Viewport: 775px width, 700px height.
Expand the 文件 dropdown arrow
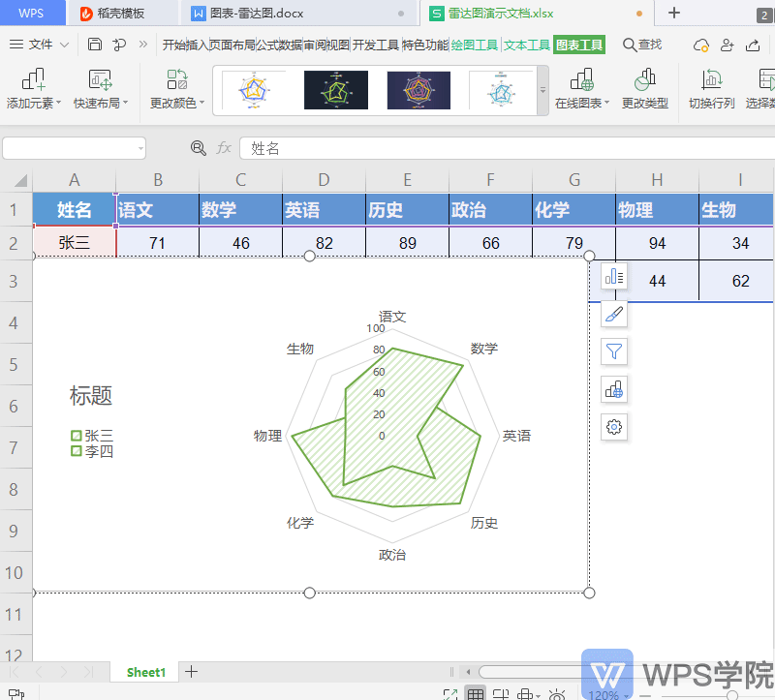64,45
